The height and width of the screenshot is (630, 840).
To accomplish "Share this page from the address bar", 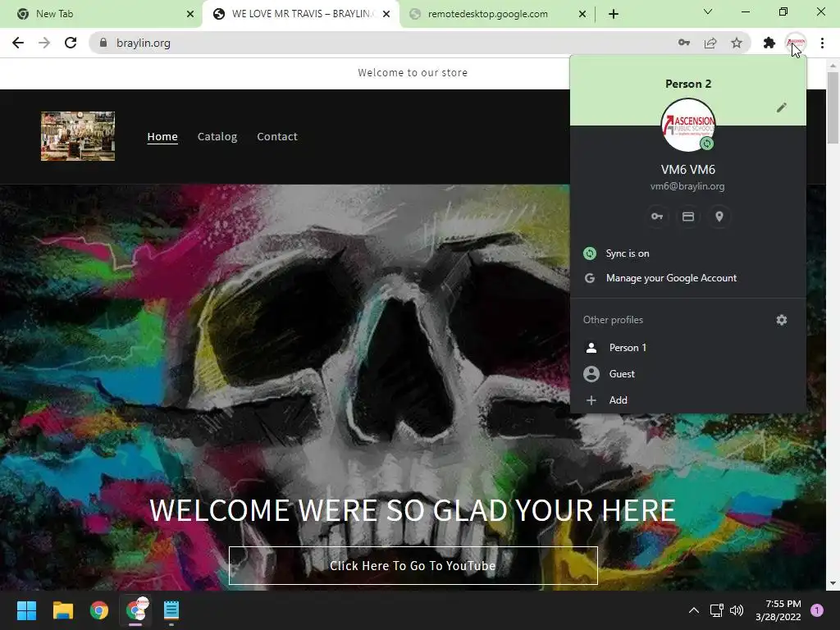I will coord(710,43).
